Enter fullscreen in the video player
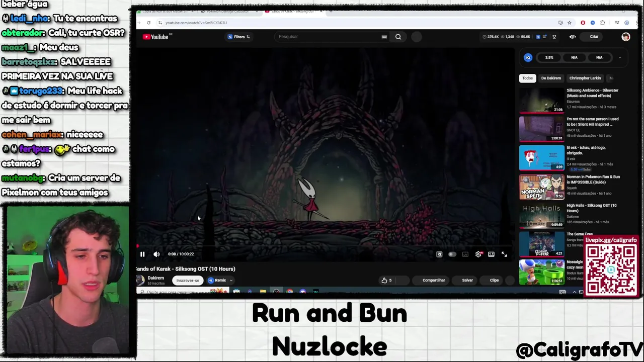The image size is (644, 362). coord(504,254)
